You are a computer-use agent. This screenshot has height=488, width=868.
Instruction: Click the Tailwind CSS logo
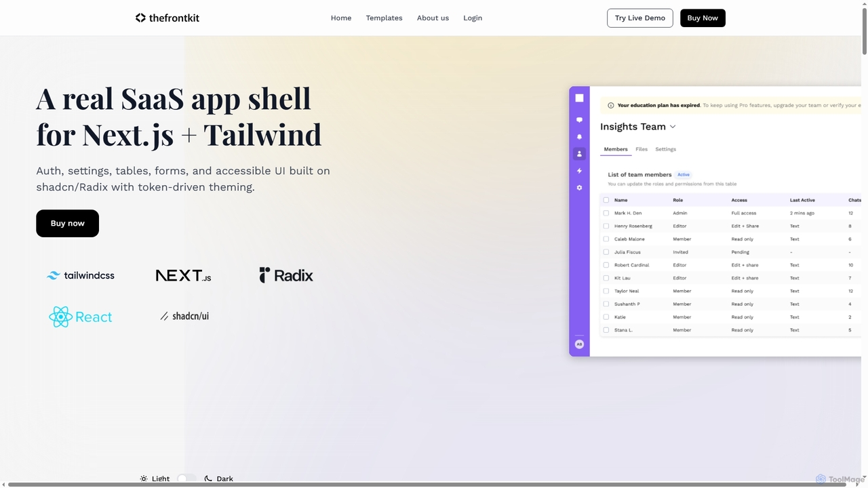click(x=81, y=275)
